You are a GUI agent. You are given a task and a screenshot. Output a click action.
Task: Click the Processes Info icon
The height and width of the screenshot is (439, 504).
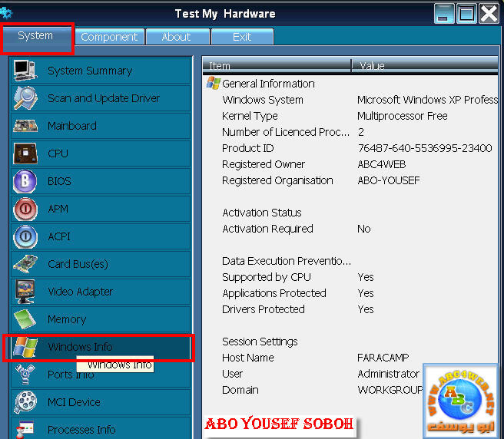(25, 430)
